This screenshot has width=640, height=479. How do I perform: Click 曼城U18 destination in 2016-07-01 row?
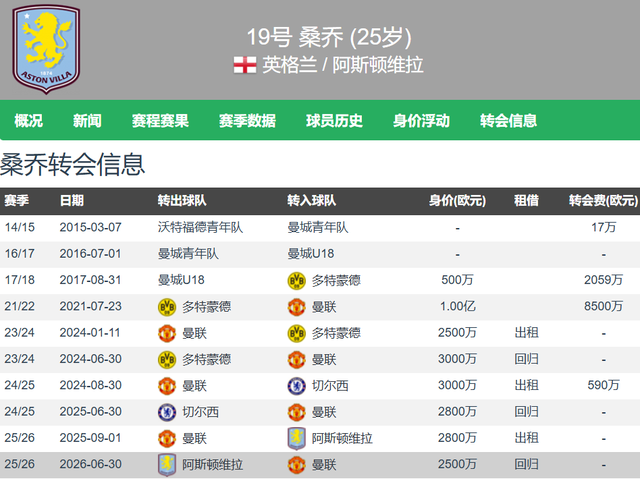pos(311,254)
